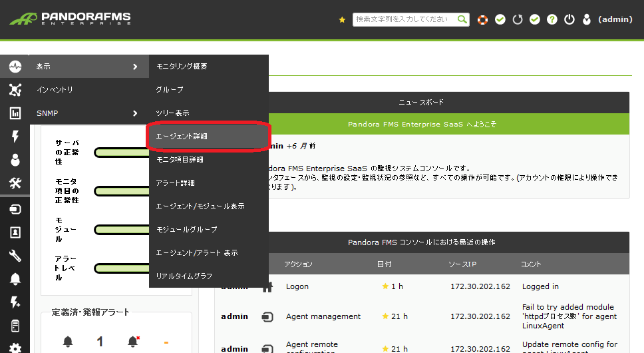Select the resources database sidebar icon
The image size is (644, 353).
tap(15, 210)
